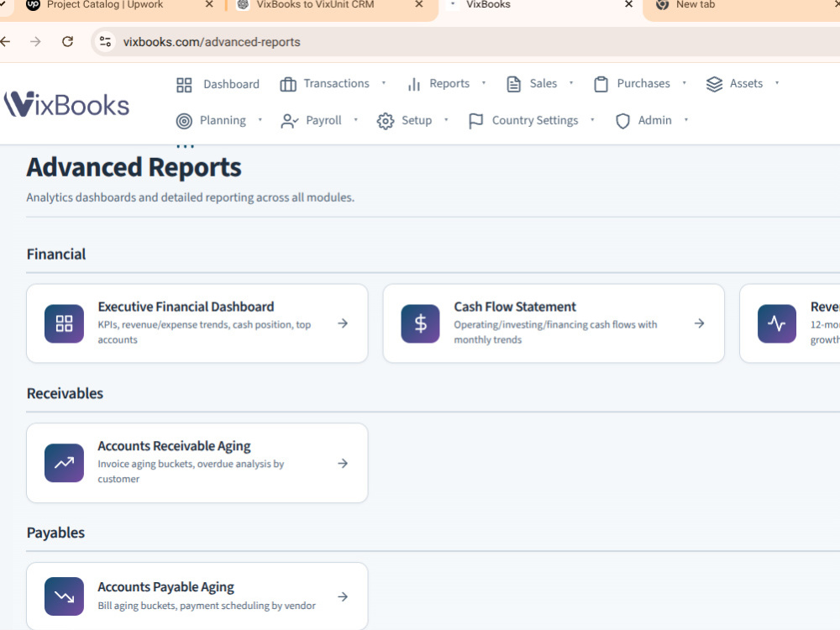Switch to the VixBooks to VixUnit CRM tab
The height and width of the screenshot is (630, 840).
click(315, 5)
